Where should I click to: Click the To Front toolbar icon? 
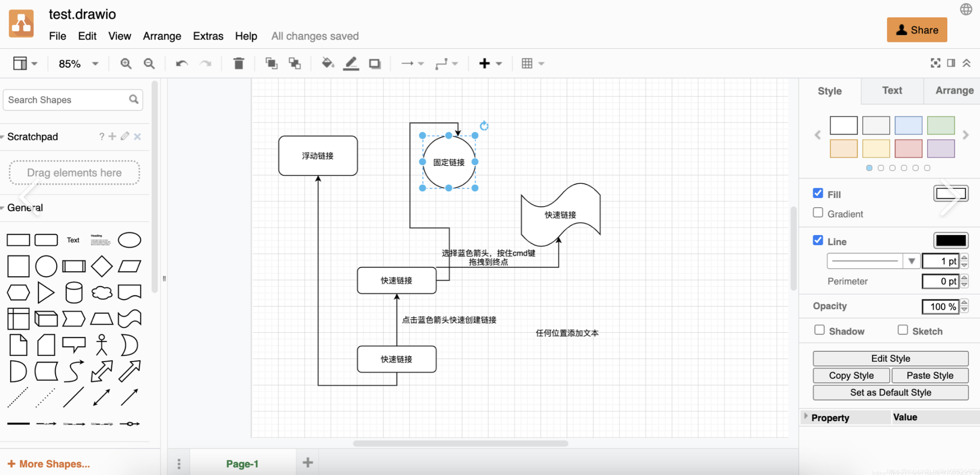271,64
